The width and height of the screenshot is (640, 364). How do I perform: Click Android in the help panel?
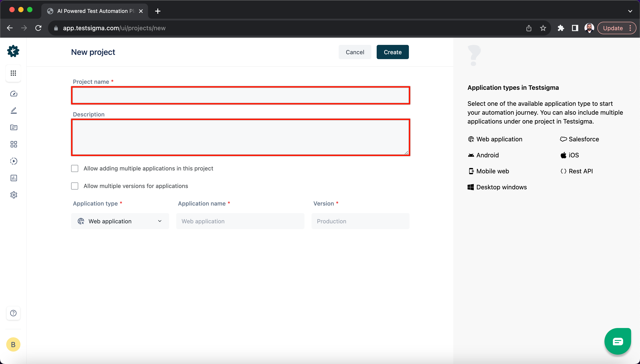click(x=483, y=155)
